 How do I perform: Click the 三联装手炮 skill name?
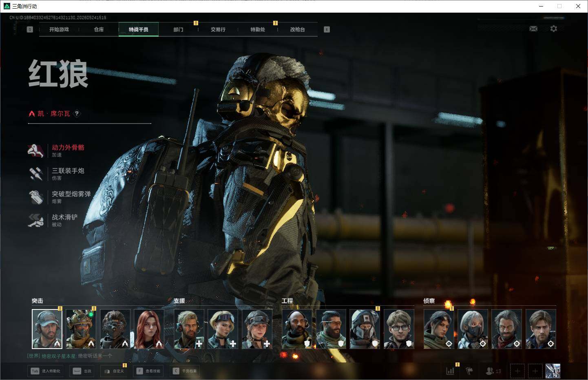(x=68, y=171)
